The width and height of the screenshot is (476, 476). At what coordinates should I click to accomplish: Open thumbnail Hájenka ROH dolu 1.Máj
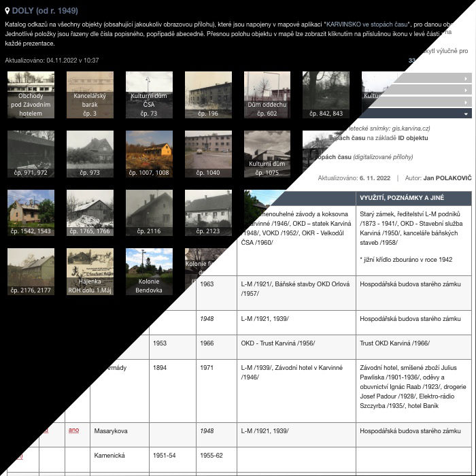pos(90,272)
